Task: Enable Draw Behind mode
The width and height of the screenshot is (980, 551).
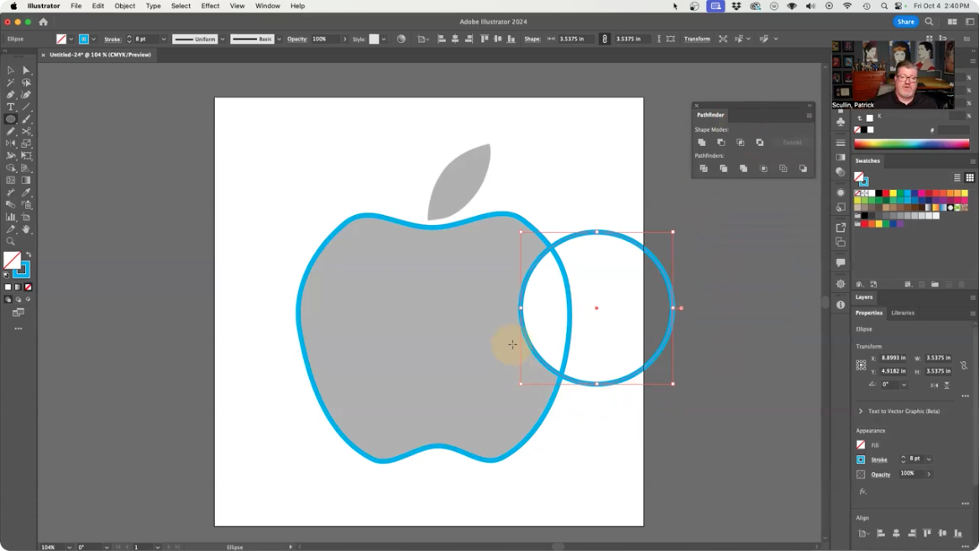Action: tap(18, 300)
